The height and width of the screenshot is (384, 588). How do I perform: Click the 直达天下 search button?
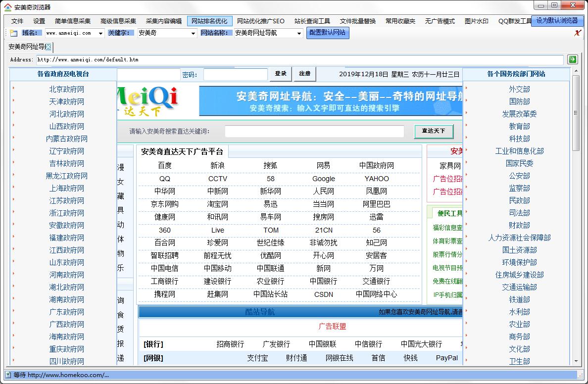433,131
